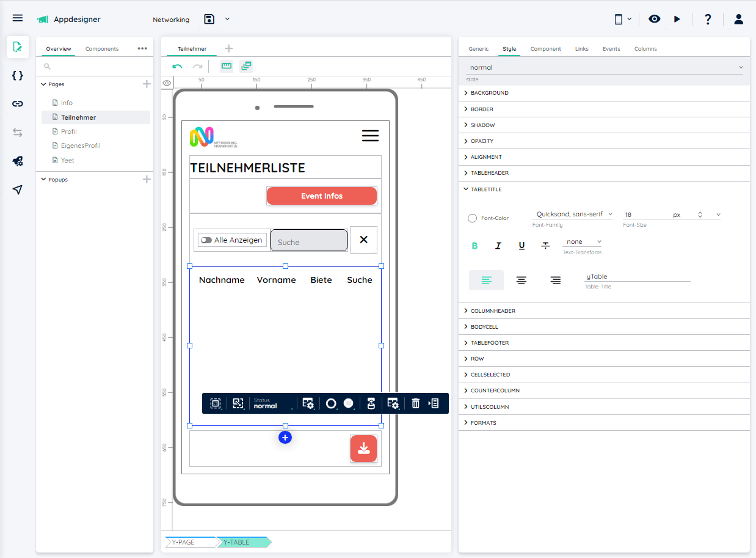Viewport: 756px width, 558px height.
Task: Open the normal state dropdown
Action: pos(606,67)
